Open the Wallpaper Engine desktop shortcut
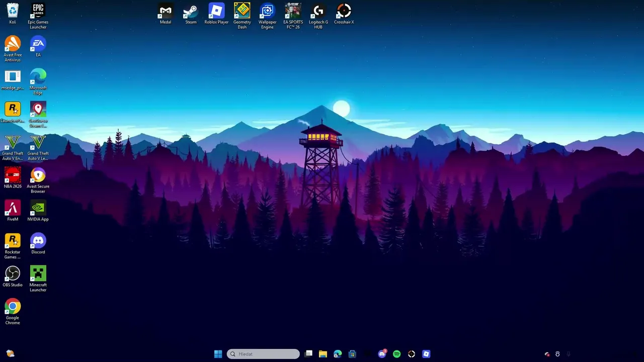The width and height of the screenshot is (644, 362). pos(267,16)
